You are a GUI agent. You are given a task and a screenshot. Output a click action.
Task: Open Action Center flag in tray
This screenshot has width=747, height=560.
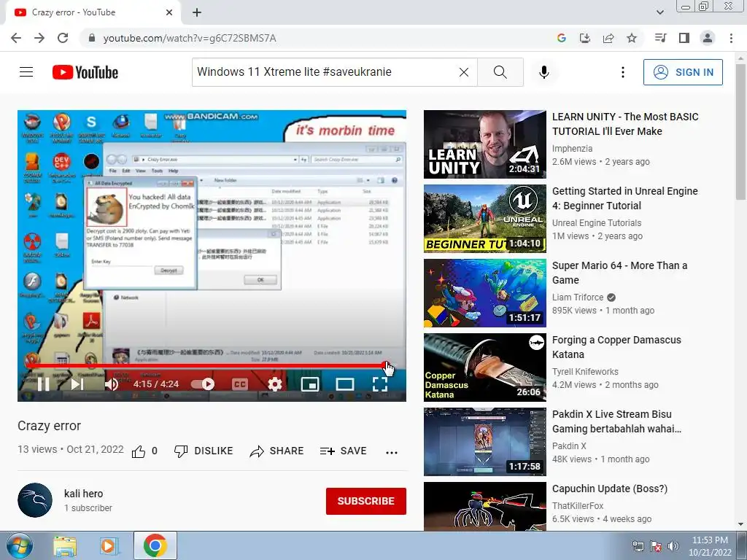click(x=656, y=546)
